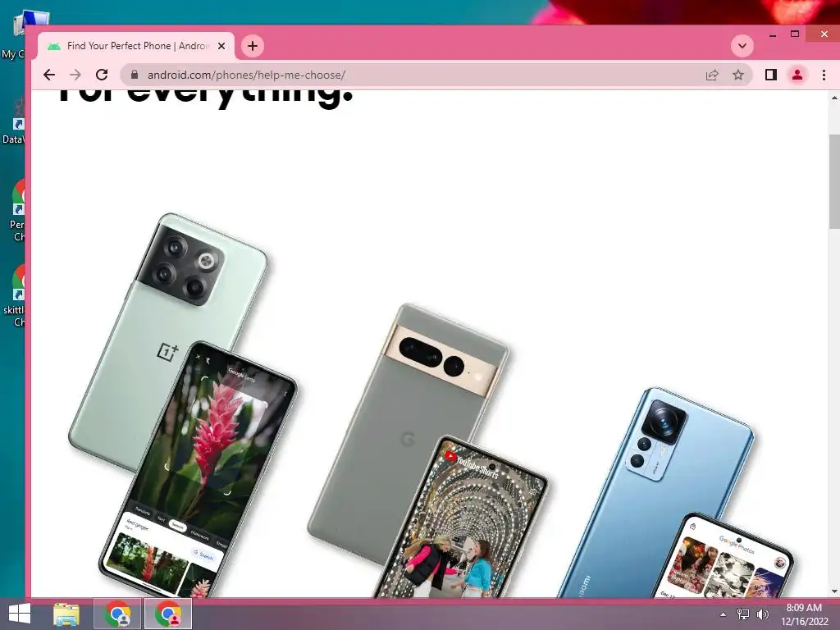840x630 pixels.
Task: Select the active Chrome taskbar window
Action: [x=168, y=614]
